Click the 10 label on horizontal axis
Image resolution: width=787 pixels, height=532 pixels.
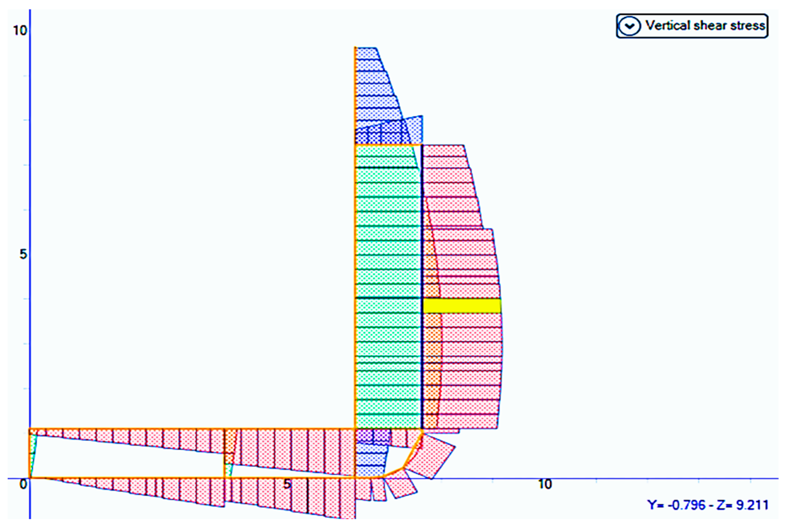click(x=545, y=484)
